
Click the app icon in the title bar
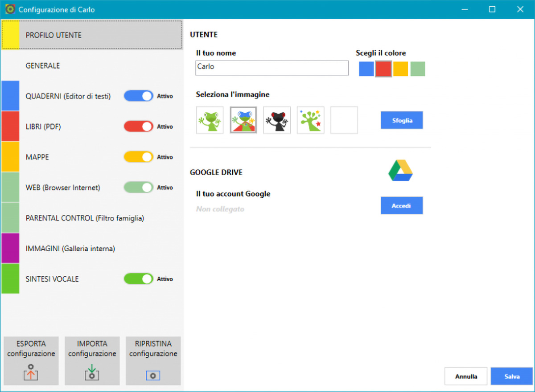point(10,9)
